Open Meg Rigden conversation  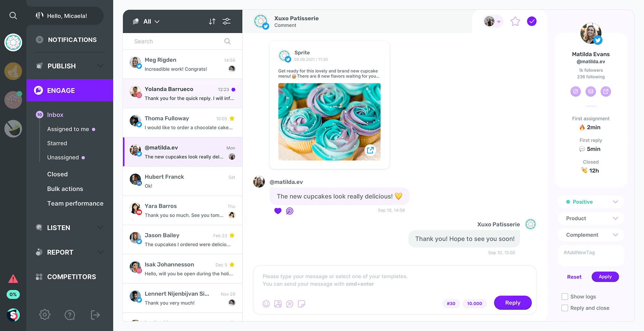pyautogui.click(x=182, y=64)
